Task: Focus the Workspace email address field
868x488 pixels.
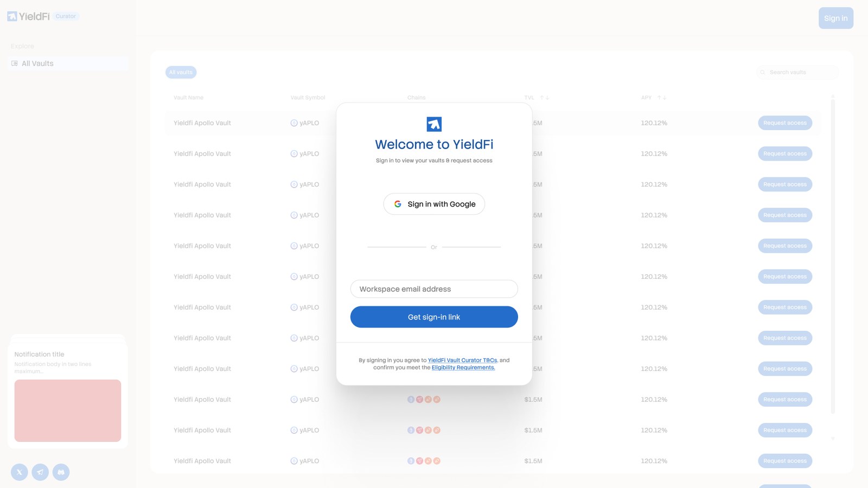Action: click(434, 289)
